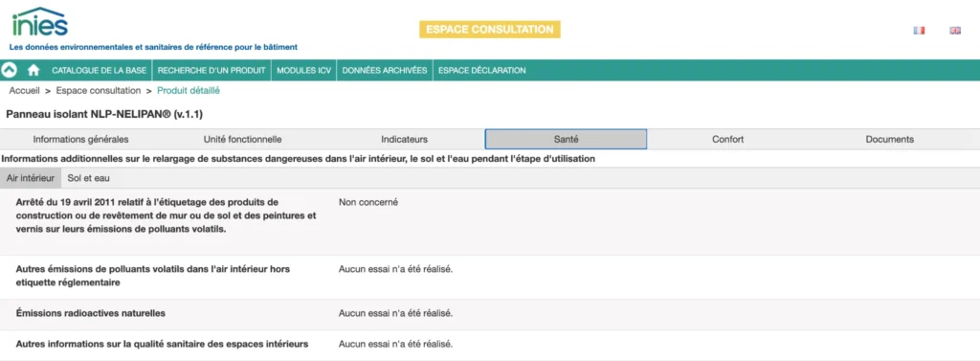The height and width of the screenshot is (361, 980).
Task: Click the Produit détaillé breadcrumb
Action: click(189, 91)
